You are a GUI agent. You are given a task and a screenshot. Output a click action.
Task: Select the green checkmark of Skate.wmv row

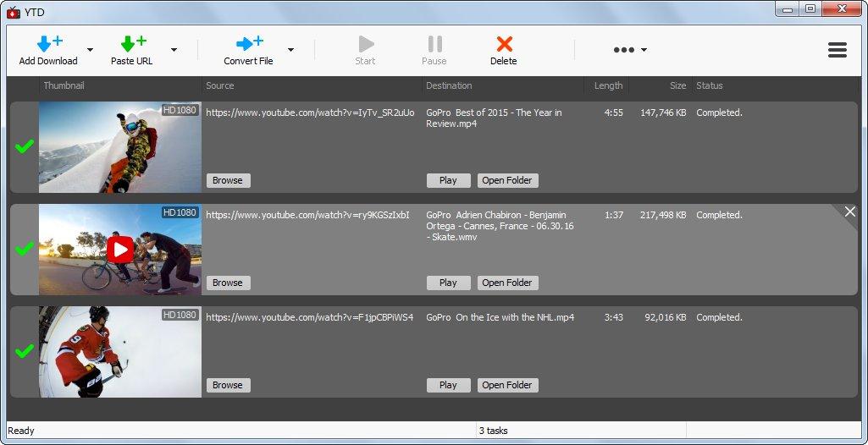(x=24, y=249)
